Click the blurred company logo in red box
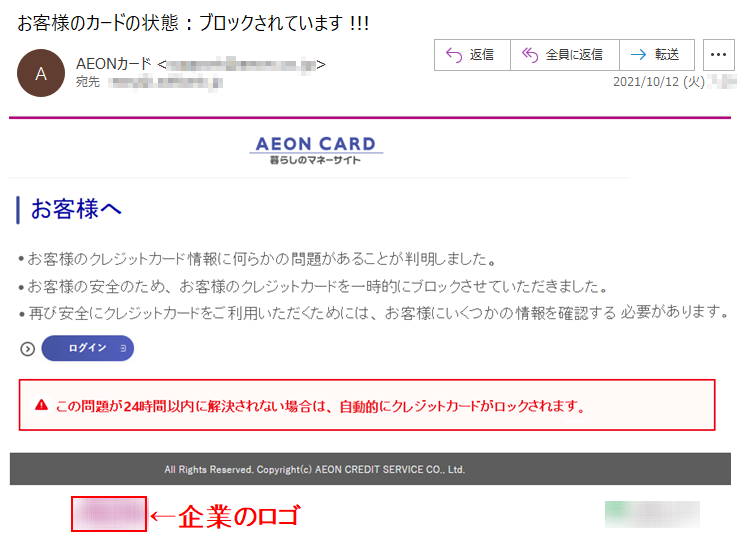The height and width of the screenshot is (549, 752). tap(109, 514)
